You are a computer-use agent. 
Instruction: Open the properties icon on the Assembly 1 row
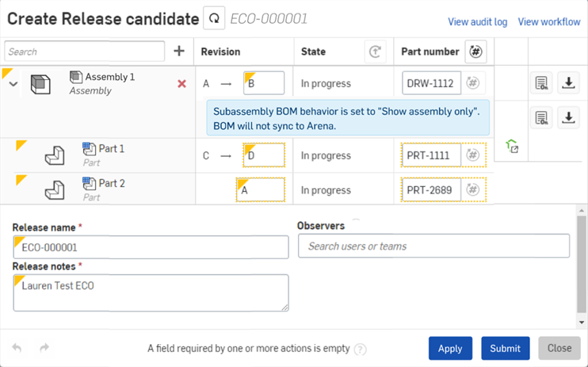pyautogui.click(x=542, y=82)
